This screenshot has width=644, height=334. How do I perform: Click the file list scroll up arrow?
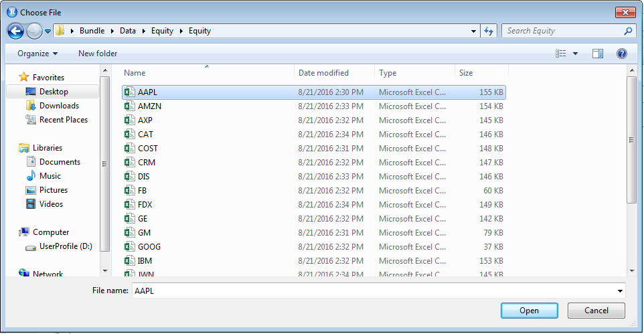(x=632, y=71)
